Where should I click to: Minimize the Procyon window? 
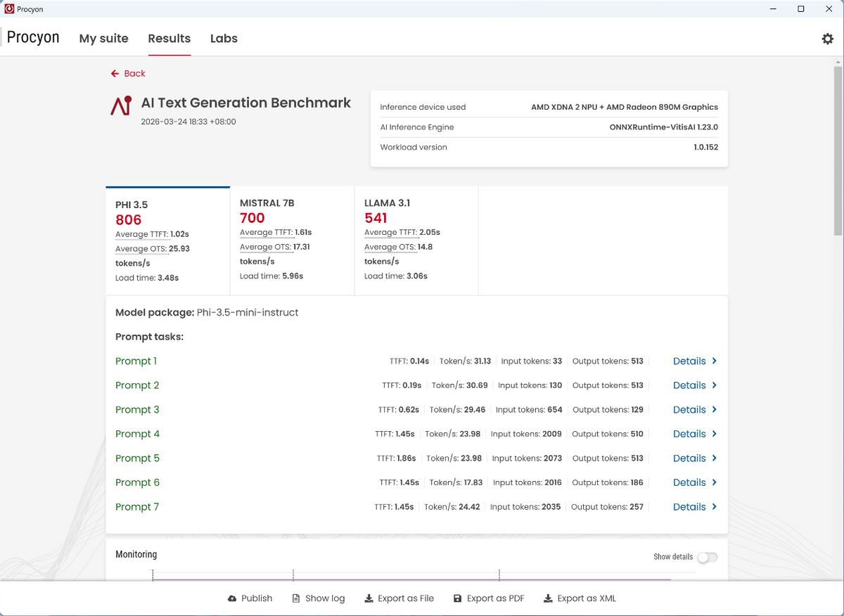pos(774,9)
